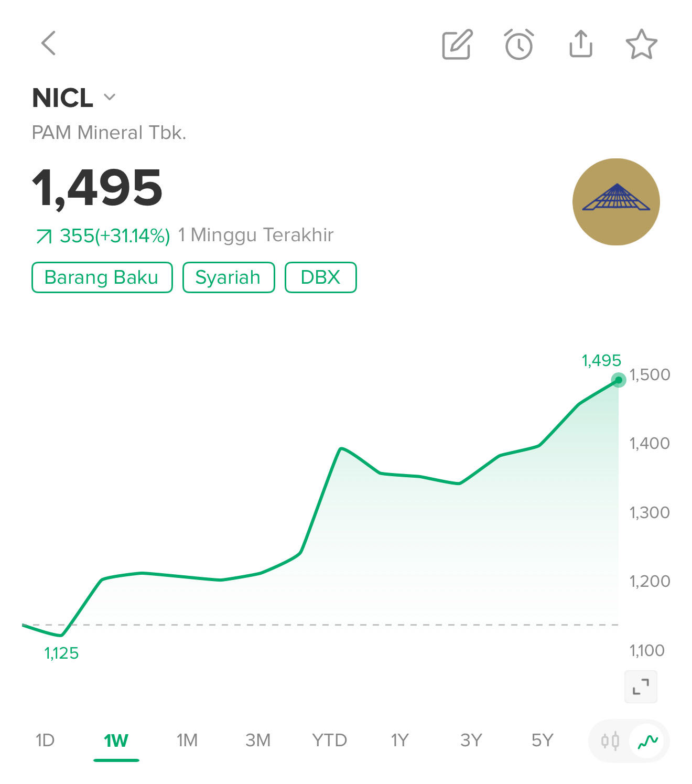Set a price alert with alarm icon
Viewport: 692px width, 784px height.
[x=518, y=45]
